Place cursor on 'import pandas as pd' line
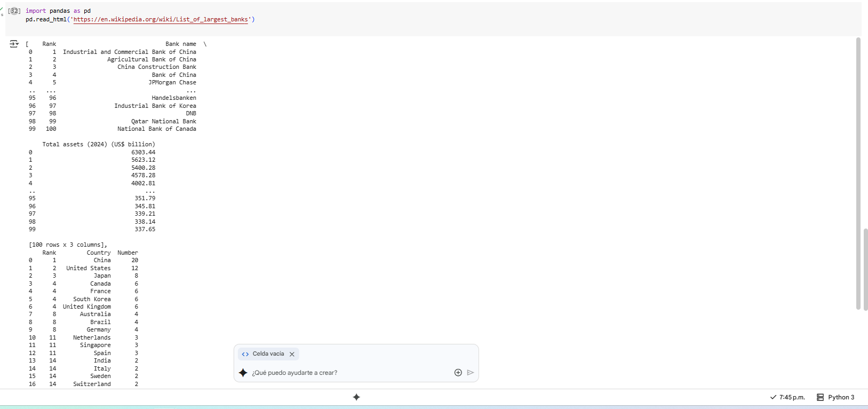The height and width of the screenshot is (409, 868). (x=58, y=11)
